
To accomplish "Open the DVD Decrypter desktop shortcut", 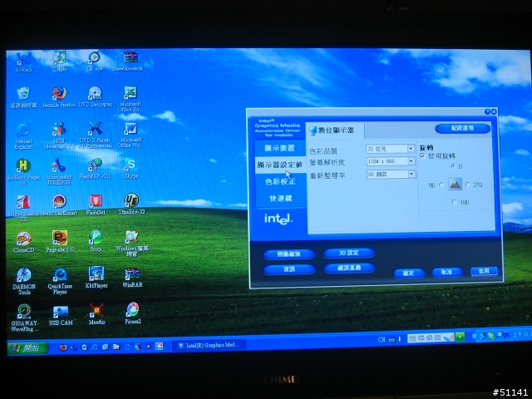I will click(95, 96).
